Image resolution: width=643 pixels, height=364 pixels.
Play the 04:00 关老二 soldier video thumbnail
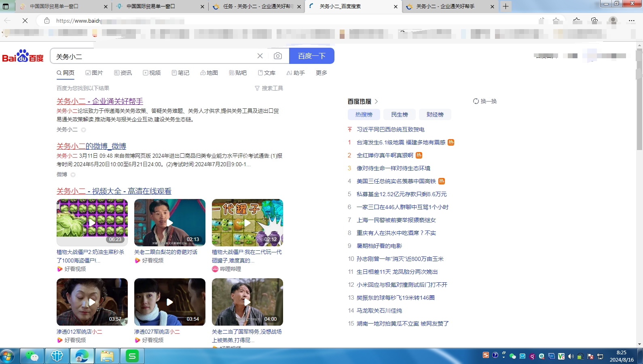(x=247, y=302)
